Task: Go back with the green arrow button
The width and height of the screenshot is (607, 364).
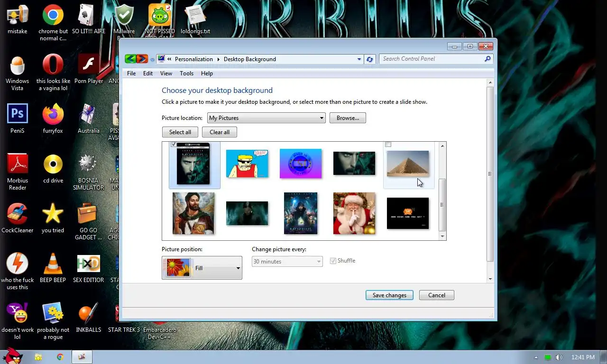Action: [x=130, y=59]
